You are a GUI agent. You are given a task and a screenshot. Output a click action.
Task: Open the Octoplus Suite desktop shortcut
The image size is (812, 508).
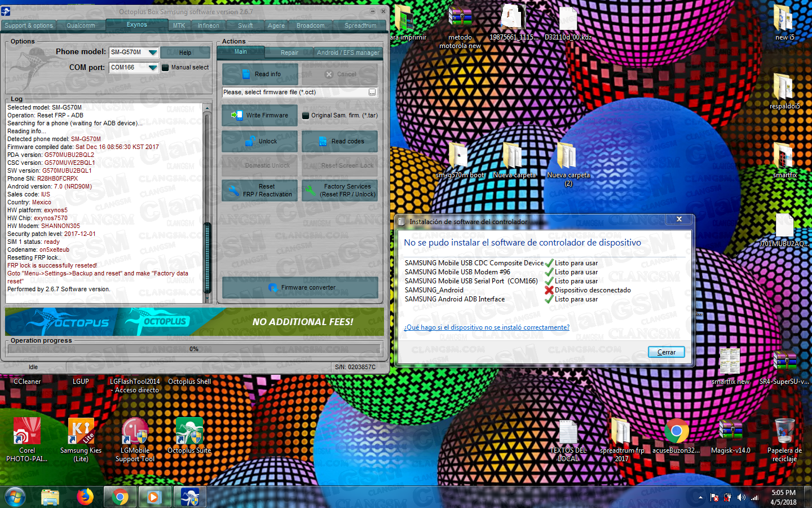coord(189,436)
